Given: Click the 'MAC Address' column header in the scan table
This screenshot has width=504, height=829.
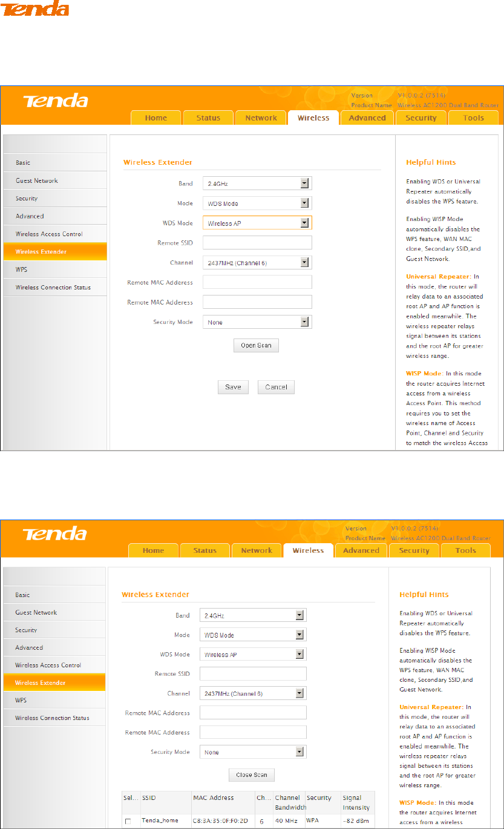Looking at the screenshot, I should point(214,798).
